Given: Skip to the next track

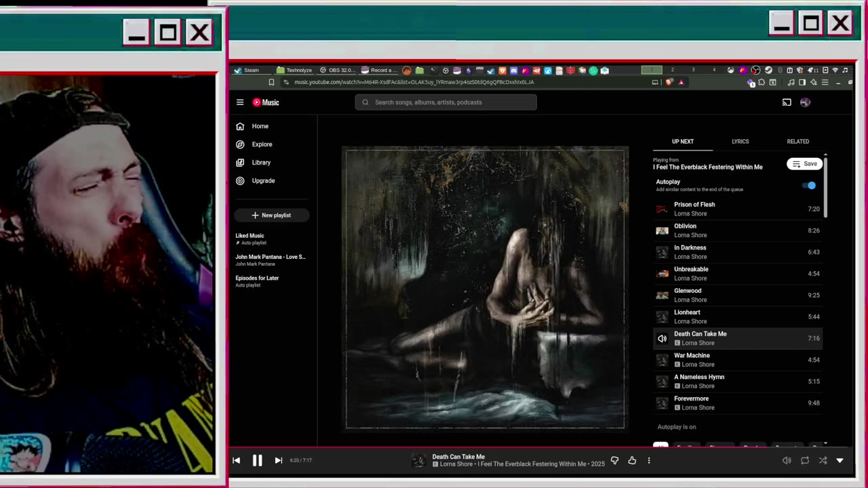Looking at the screenshot, I should 278,460.
